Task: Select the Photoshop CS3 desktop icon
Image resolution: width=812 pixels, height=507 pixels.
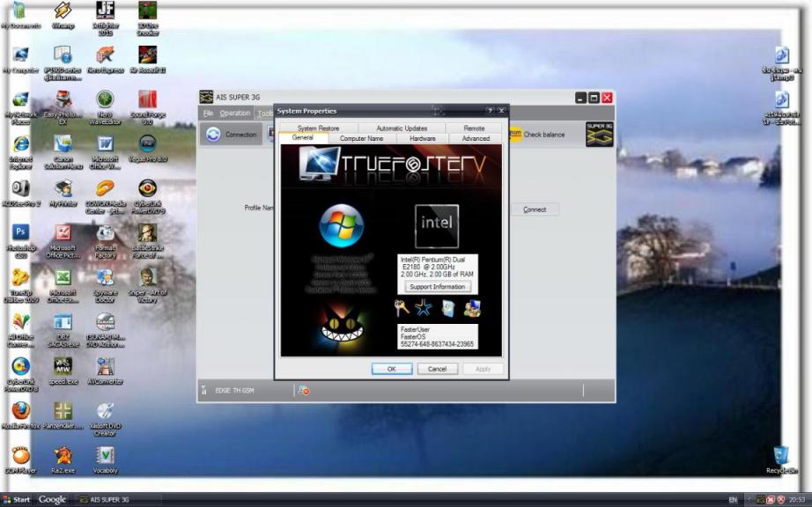Action: [21, 241]
